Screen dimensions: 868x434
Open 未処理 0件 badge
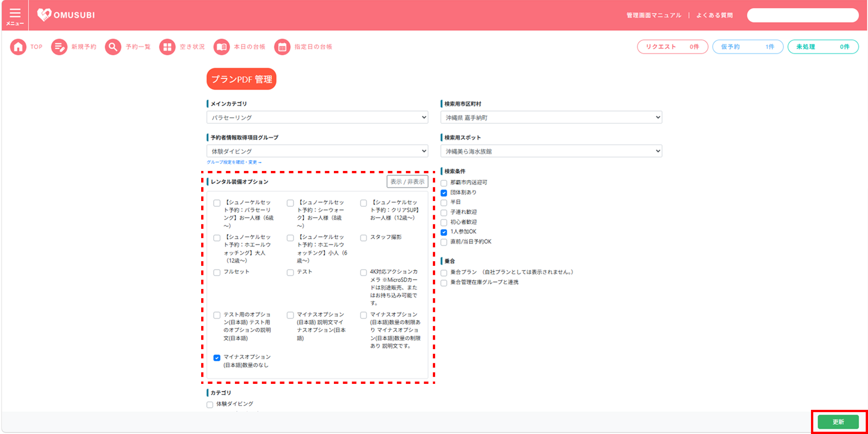point(823,47)
